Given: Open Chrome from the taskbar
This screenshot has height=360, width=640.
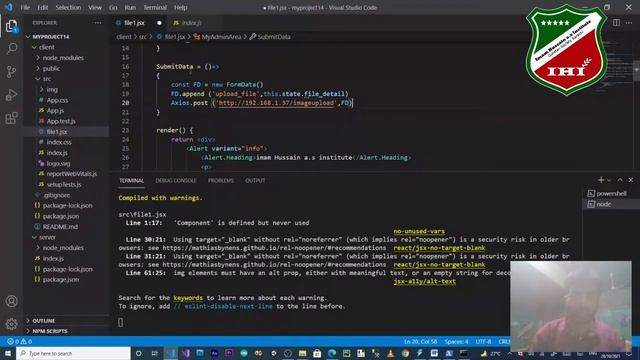Looking at the screenshot, I should pos(405,353).
